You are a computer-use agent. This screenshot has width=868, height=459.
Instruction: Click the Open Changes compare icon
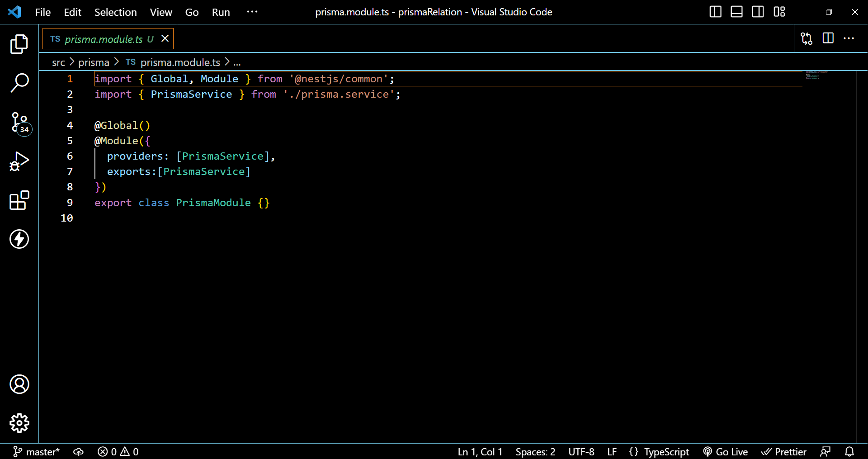(807, 38)
